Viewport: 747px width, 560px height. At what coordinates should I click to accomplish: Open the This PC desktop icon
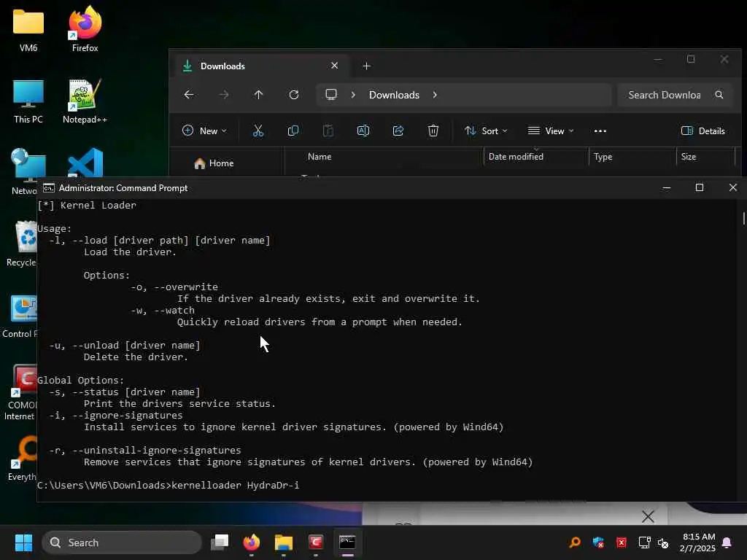click(x=28, y=101)
